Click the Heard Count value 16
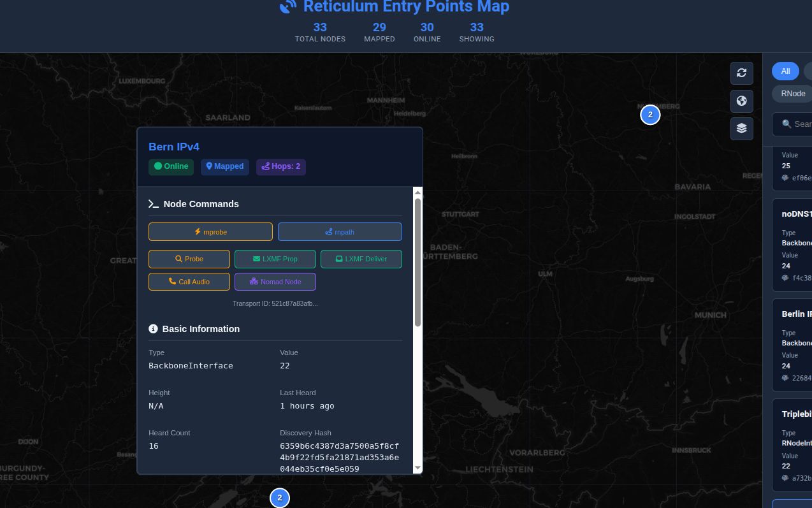Viewport: 812px width, 508px height. click(x=154, y=446)
